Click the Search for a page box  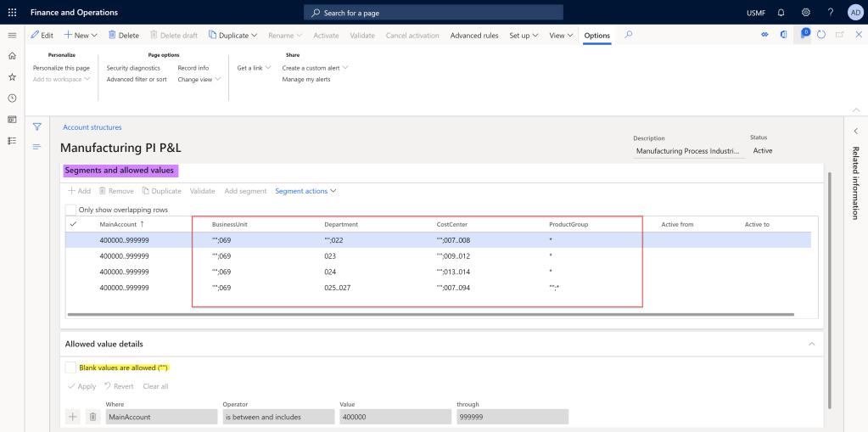(433, 13)
